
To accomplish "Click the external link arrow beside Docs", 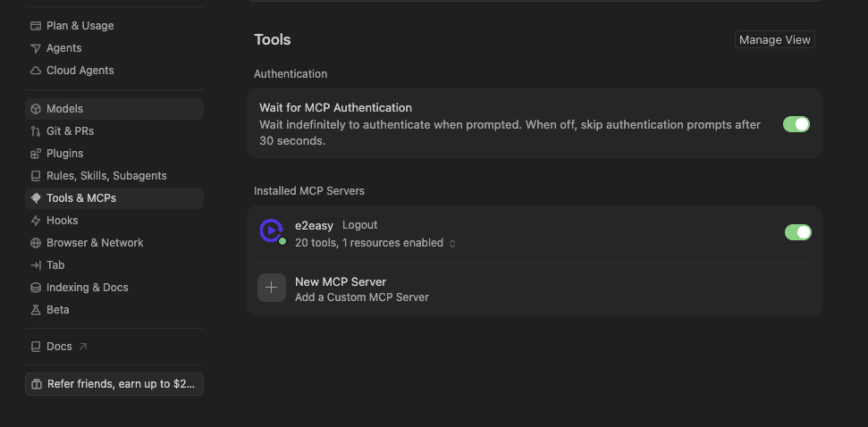I will point(82,347).
